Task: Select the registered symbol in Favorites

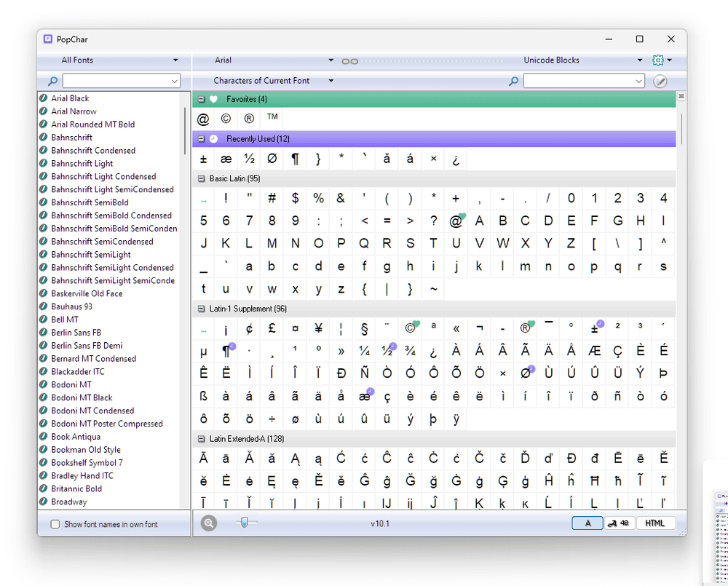Action: (x=249, y=119)
